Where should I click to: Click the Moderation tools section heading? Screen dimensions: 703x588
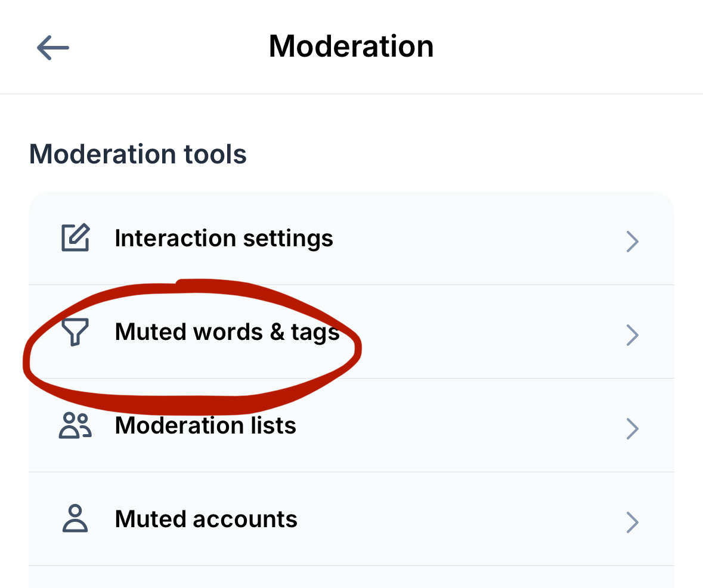138,154
